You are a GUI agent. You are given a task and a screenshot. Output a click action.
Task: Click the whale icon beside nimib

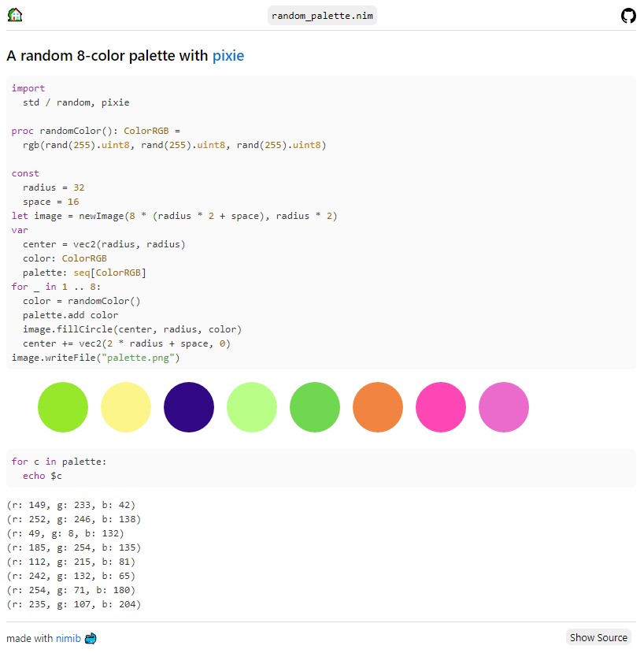91,638
